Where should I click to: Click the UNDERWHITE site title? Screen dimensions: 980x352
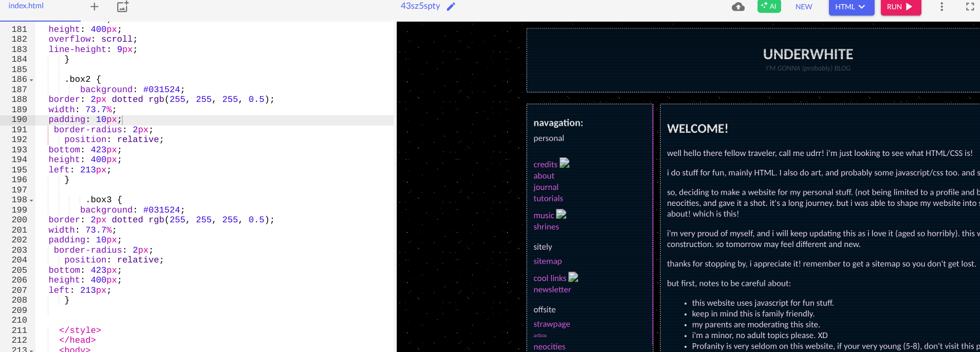(x=808, y=54)
